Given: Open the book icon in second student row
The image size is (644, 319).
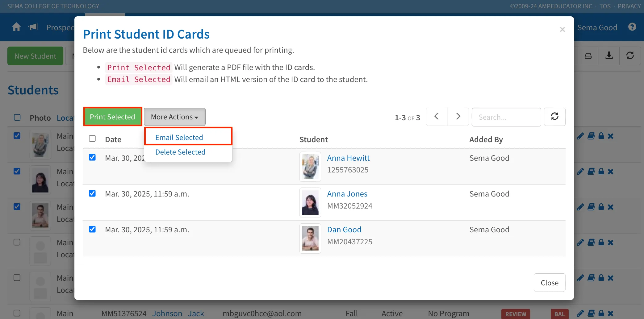Looking at the screenshot, I should coord(591,172).
